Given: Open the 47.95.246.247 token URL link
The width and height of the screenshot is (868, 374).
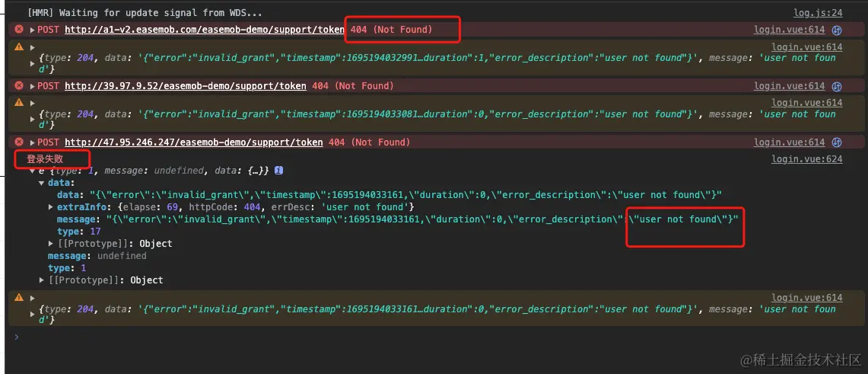Looking at the screenshot, I should pos(194,143).
